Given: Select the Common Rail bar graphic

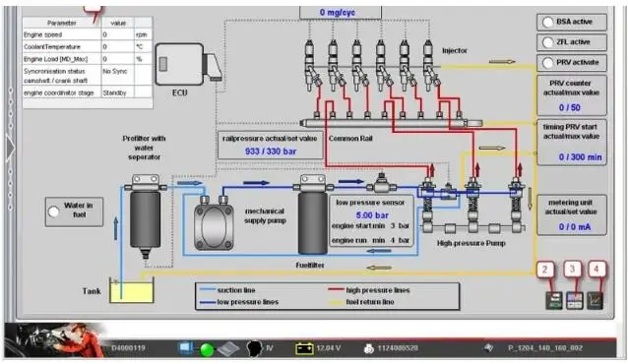Looking at the screenshot, I should 391,123.
